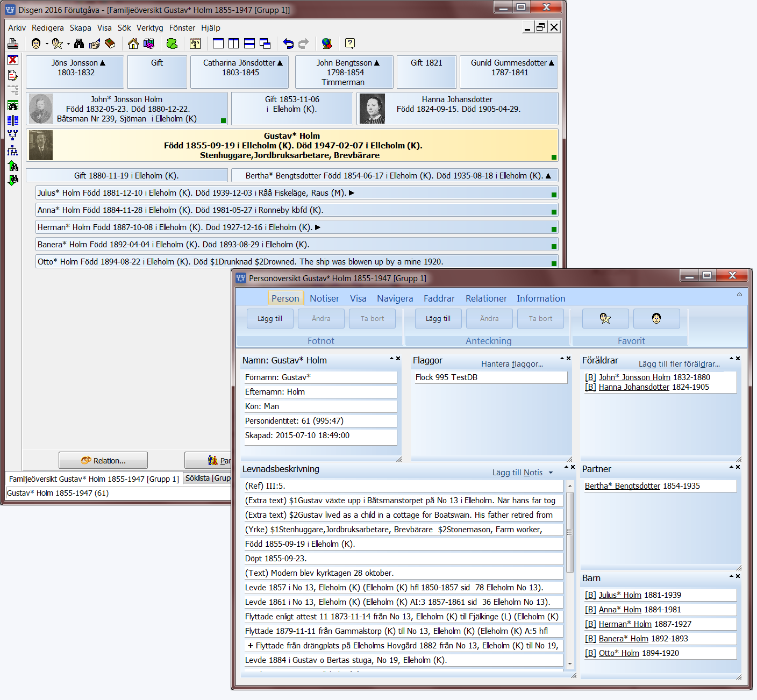757x700 pixels.
Task: Open the Bertha* Bengtsdotter partner link
Action: (622, 486)
